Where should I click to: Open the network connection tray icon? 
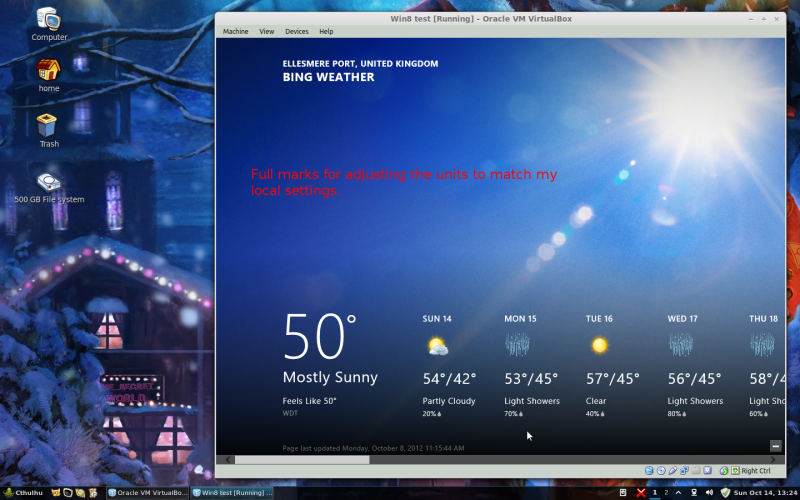[694, 492]
